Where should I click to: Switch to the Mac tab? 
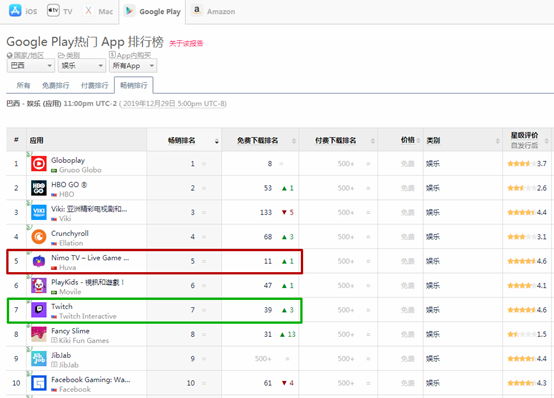pos(98,11)
